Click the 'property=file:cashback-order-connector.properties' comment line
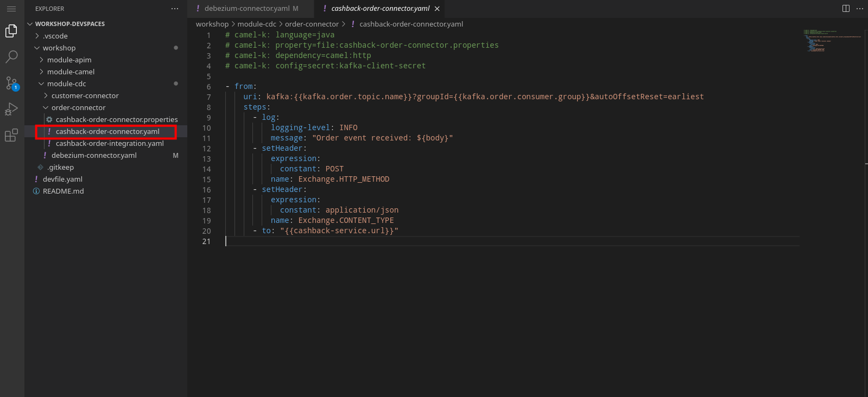The height and width of the screenshot is (397, 868). pyautogui.click(x=362, y=45)
